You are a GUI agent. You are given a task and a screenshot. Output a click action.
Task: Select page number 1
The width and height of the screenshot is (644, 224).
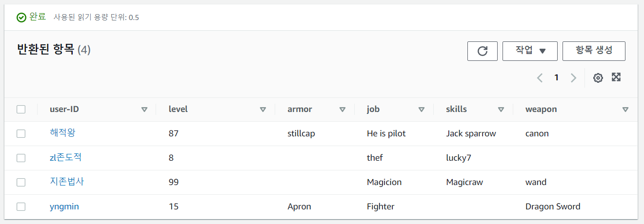click(x=556, y=78)
